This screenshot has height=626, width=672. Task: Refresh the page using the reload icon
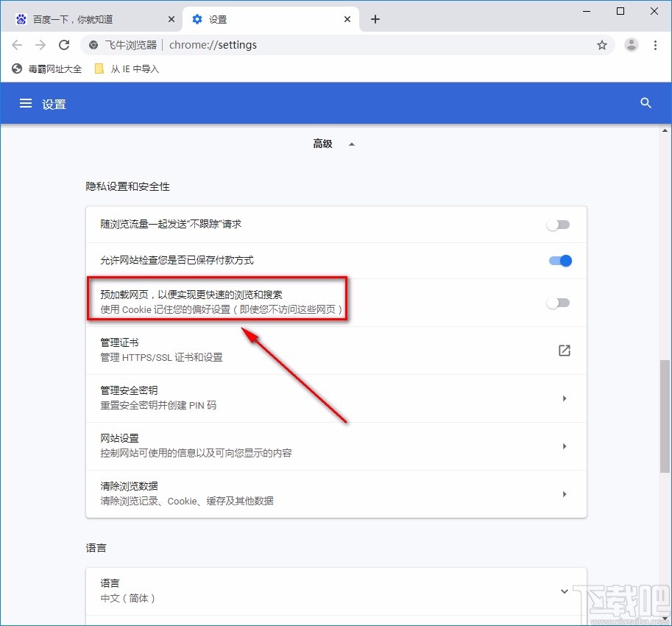[64, 45]
